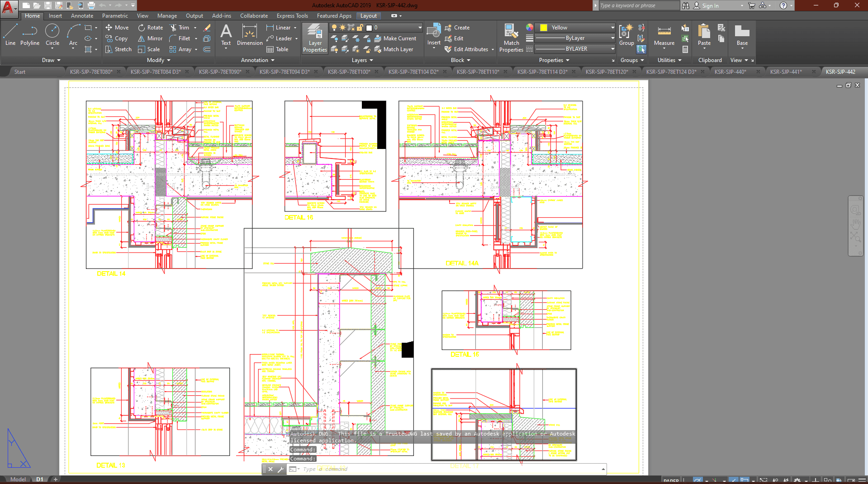This screenshot has width=868, height=484.
Task: Insert a Table from Annotation panel
Action: (x=277, y=49)
